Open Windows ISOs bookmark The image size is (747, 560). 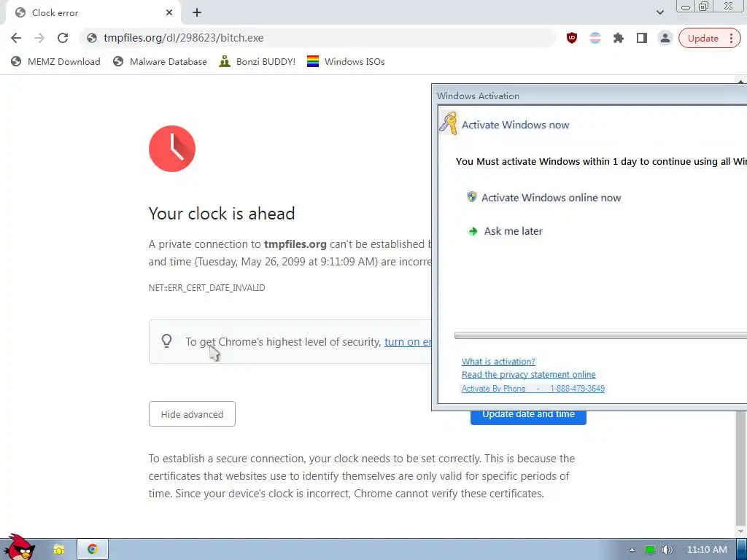click(346, 61)
